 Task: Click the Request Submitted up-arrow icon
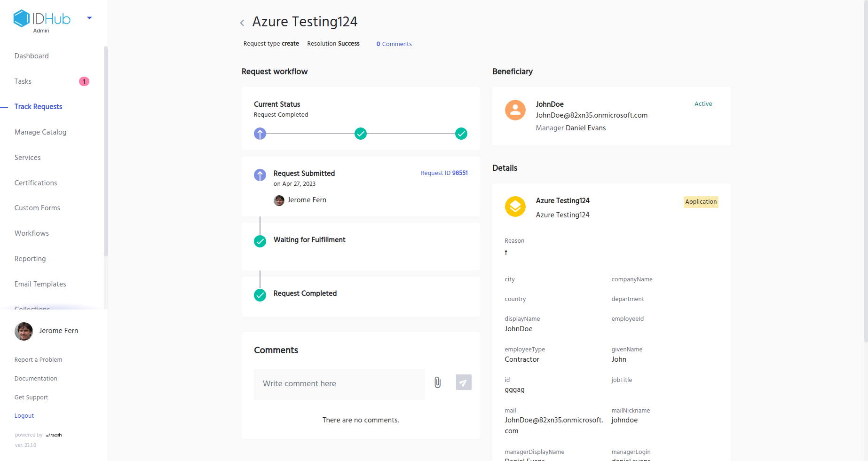click(260, 175)
